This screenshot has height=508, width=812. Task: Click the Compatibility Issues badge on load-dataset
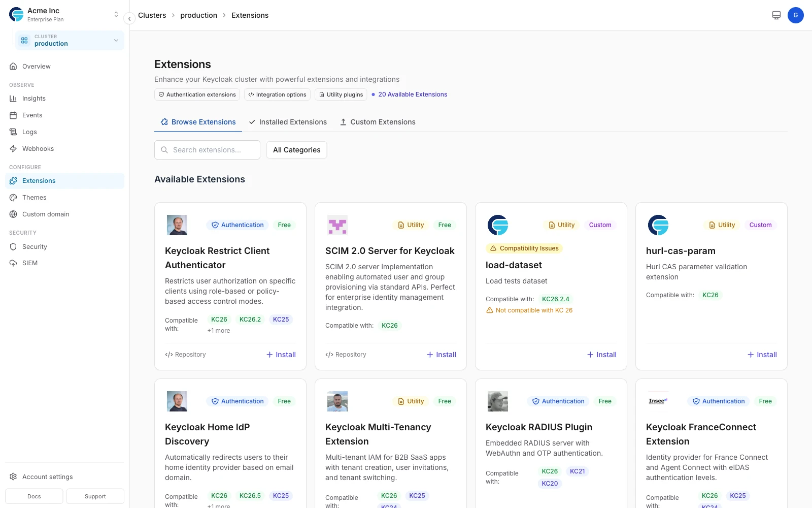pyautogui.click(x=524, y=248)
